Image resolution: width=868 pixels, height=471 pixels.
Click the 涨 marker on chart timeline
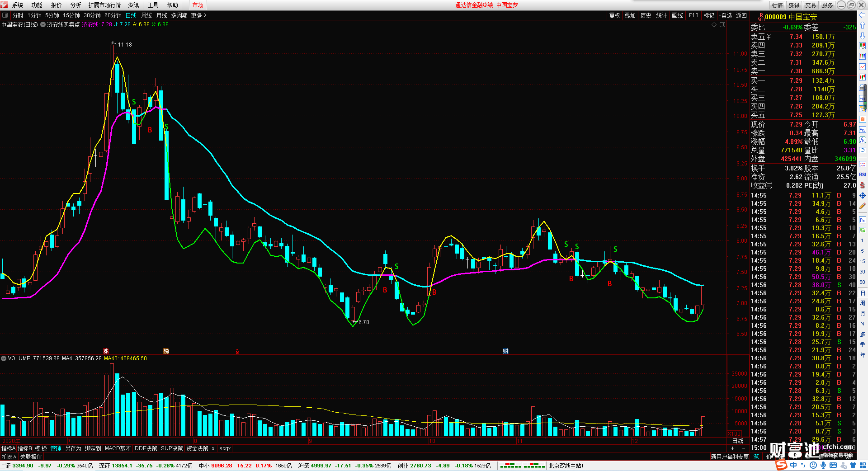pyautogui.click(x=106, y=351)
